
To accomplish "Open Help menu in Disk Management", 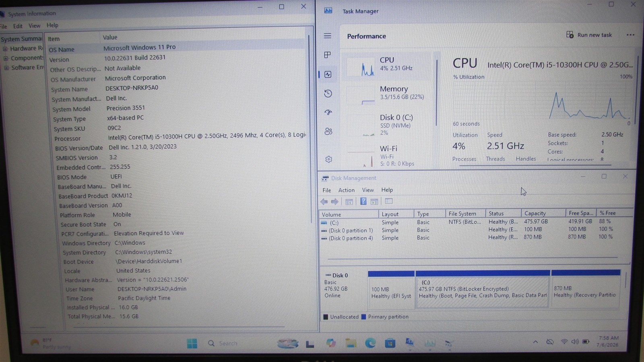I will pos(387,190).
